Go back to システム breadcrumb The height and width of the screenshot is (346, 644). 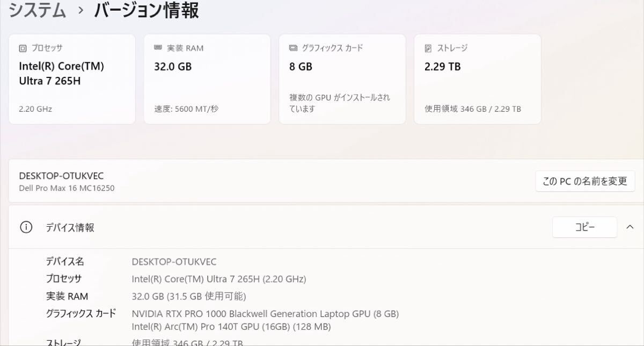coord(38,10)
